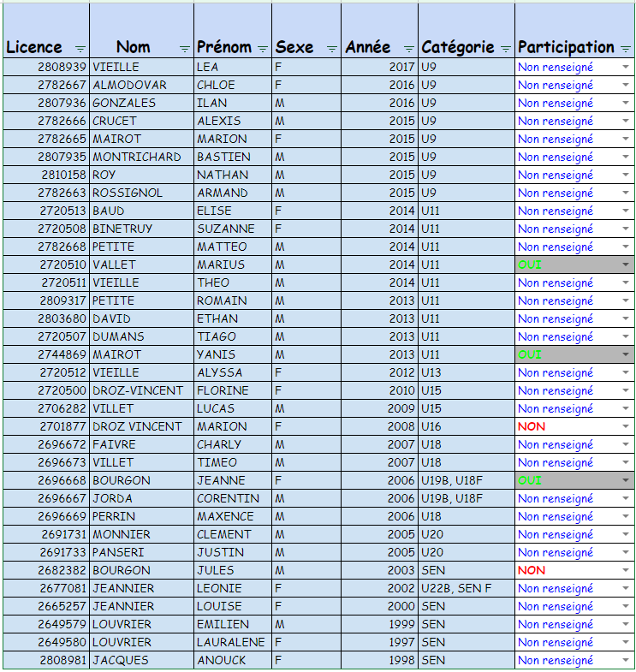Expand participation dropdown for ROY NATHAN
This screenshot has height=672, width=636.
(x=626, y=175)
